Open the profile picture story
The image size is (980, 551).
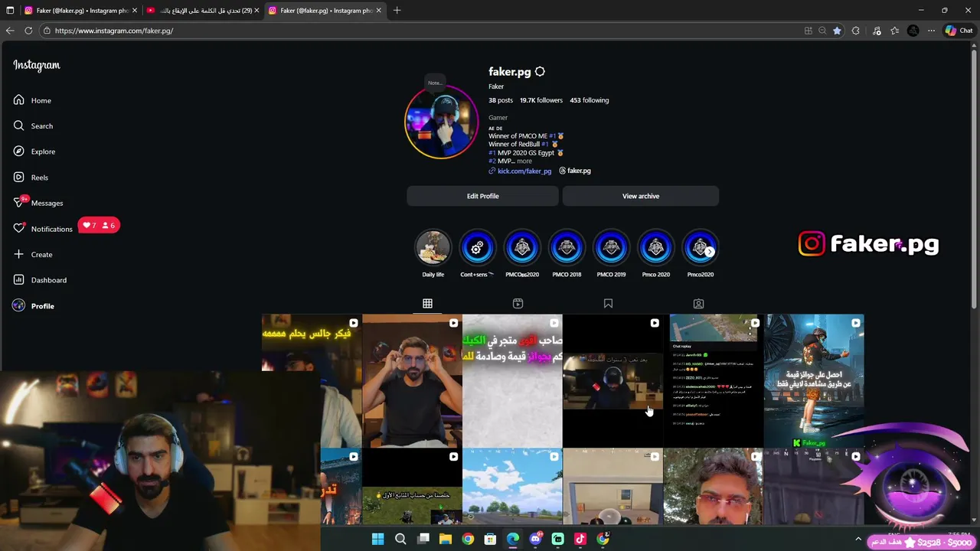tap(441, 122)
